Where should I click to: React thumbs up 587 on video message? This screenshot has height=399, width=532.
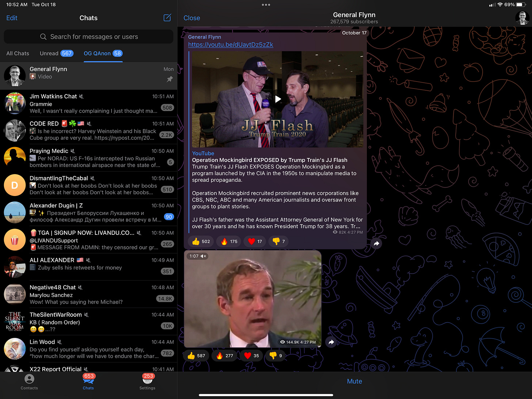point(196,355)
